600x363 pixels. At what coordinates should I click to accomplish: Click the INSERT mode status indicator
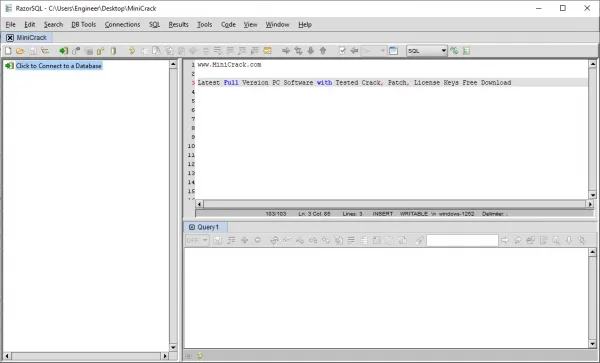[x=383, y=214]
